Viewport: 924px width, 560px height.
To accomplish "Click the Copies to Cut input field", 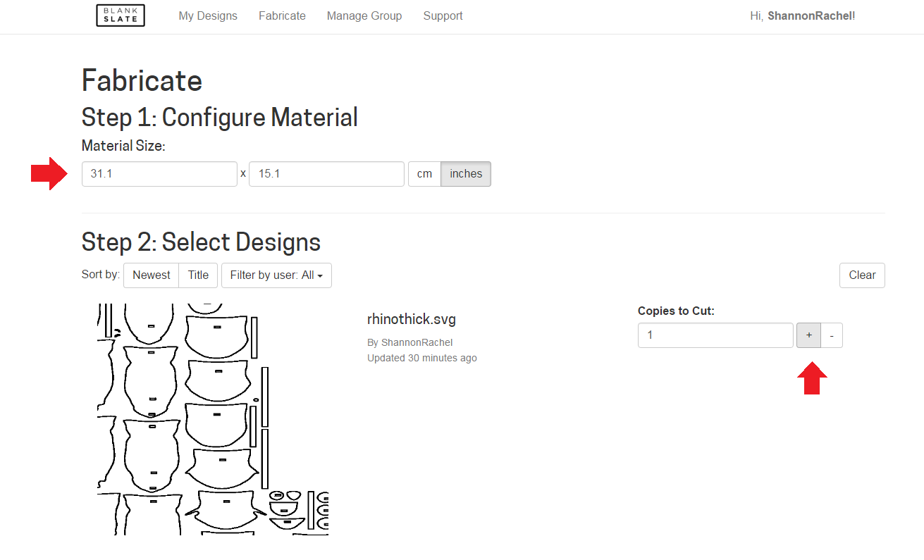I will tap(715, 335).
